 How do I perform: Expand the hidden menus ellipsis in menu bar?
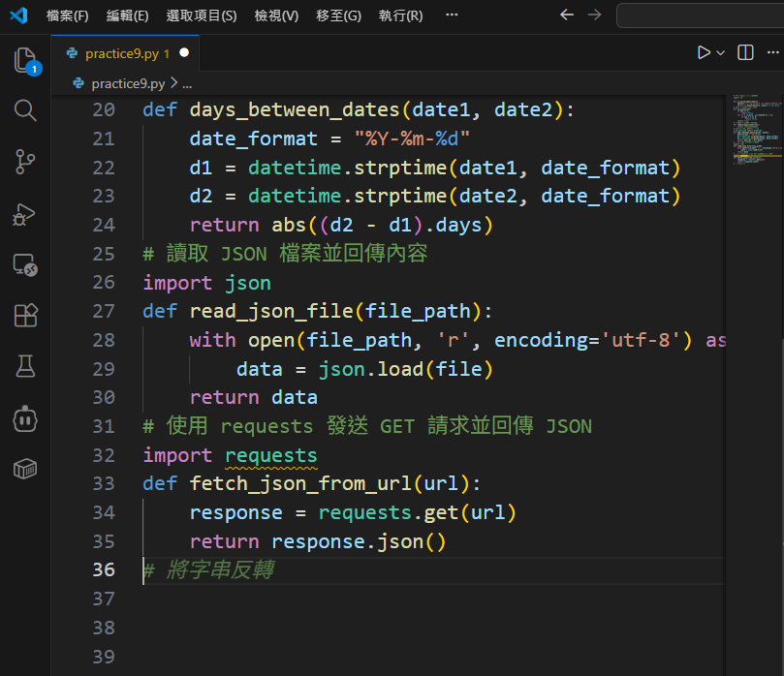pyautogui.click(x=452, y=15)
